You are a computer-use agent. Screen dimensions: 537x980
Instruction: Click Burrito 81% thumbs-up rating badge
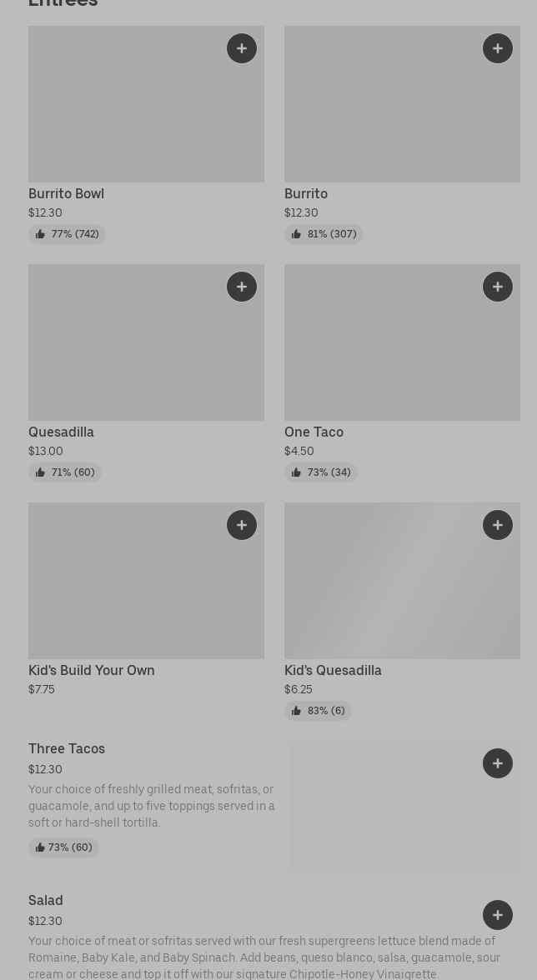coord(324,234)
